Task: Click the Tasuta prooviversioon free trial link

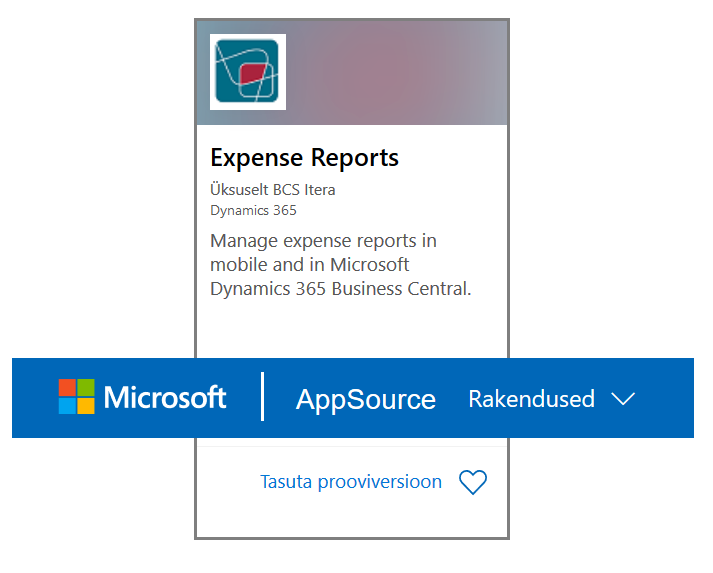Action: [351, 482]
